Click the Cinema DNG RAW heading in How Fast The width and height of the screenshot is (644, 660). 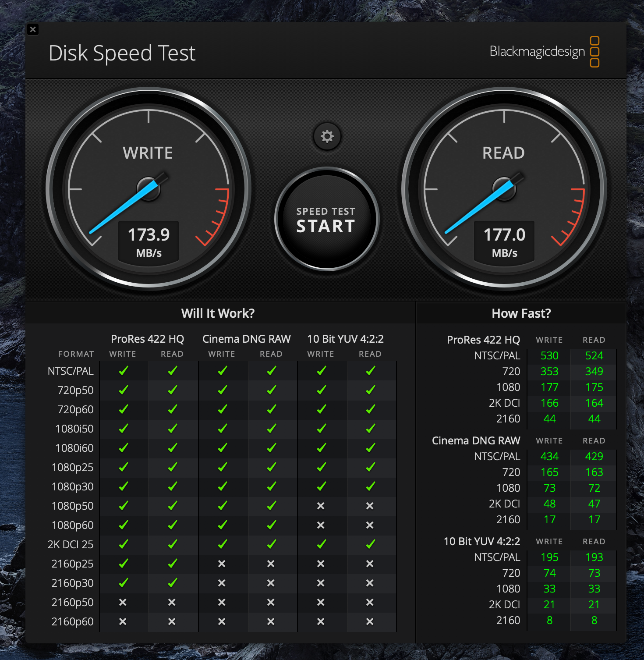point(476,440)
